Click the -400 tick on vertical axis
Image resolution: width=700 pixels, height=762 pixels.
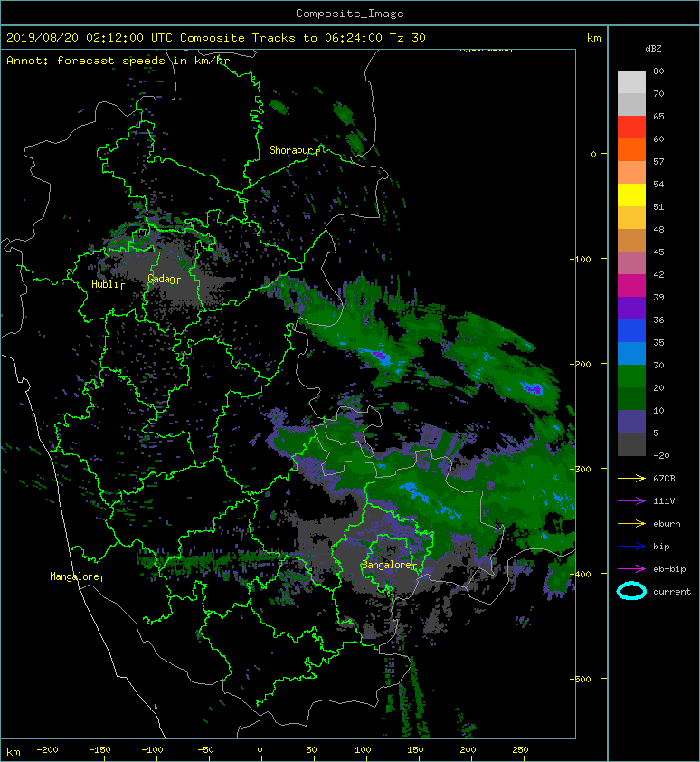click(x=581, y=574)
